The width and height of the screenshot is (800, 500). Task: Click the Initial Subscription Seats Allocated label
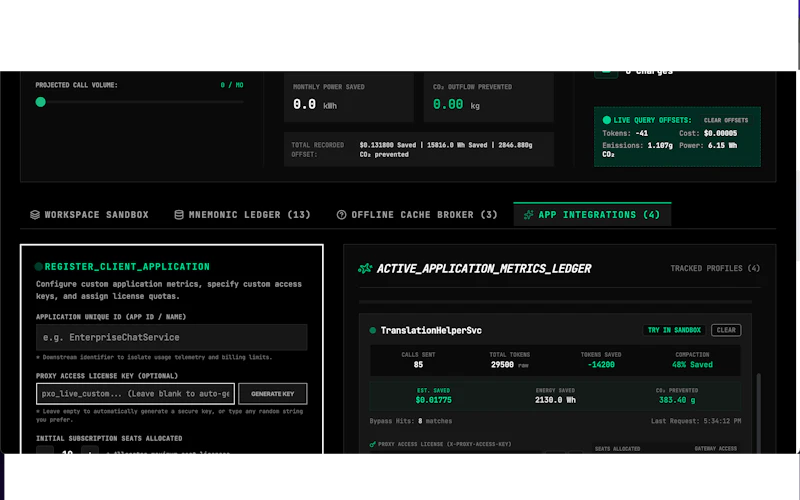click(x=109, y=438)
